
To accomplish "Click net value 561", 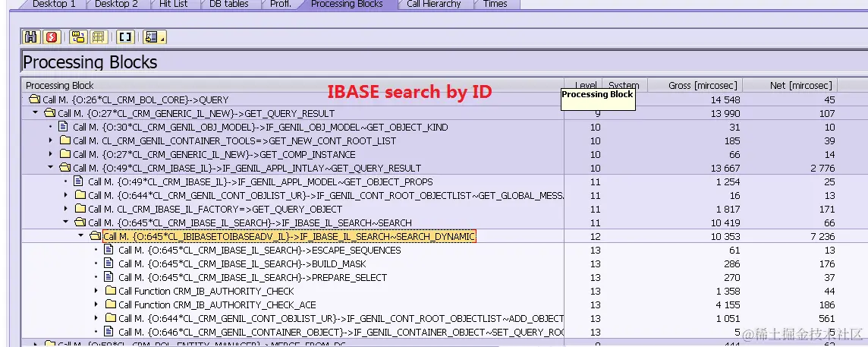I will point(827,318).
